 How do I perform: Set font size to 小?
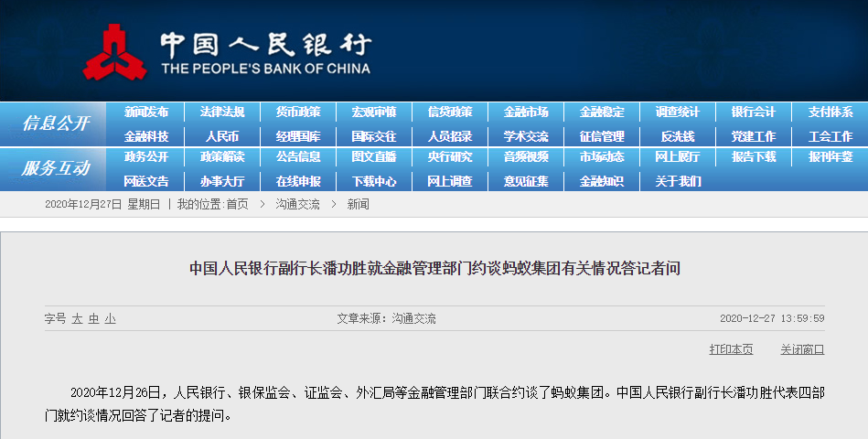click(110, 319)
